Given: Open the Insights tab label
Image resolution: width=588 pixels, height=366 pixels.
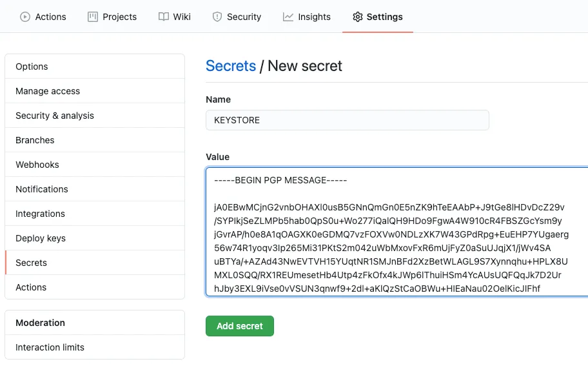Looking at the screenshot, I should click(x=314, y=17).
